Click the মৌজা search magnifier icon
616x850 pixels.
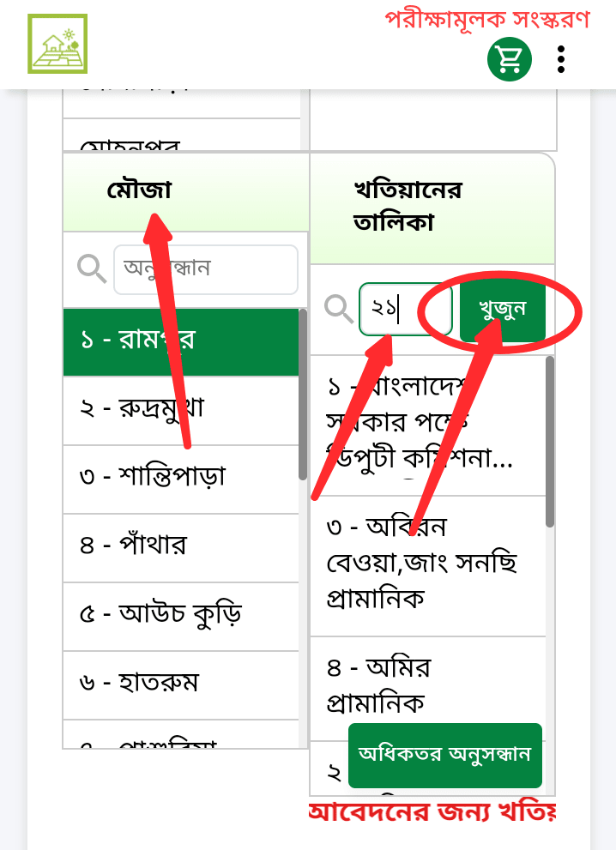[x=92, y=268]
